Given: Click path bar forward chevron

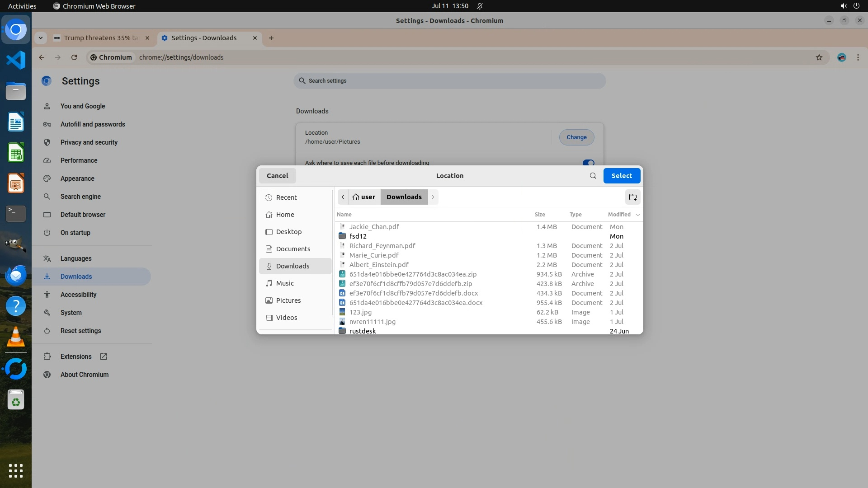Looking at the screenshot, I should [433, 197].
